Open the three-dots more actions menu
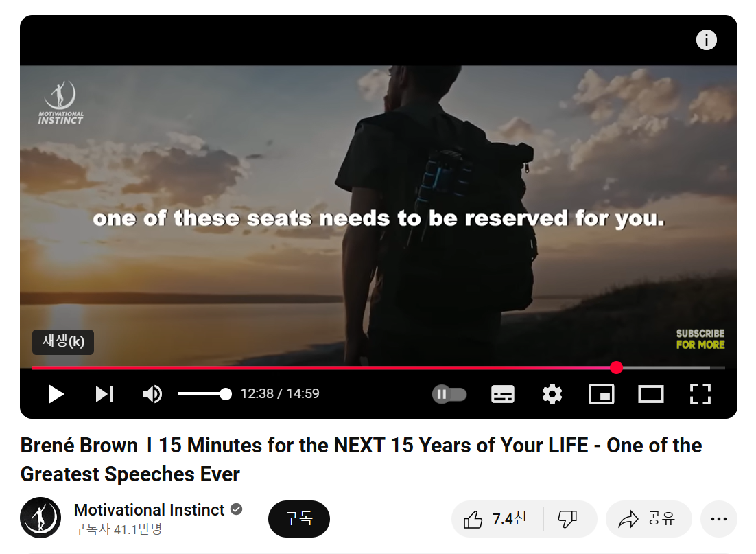The image size is (756, 554). click(x=718, y=519)
